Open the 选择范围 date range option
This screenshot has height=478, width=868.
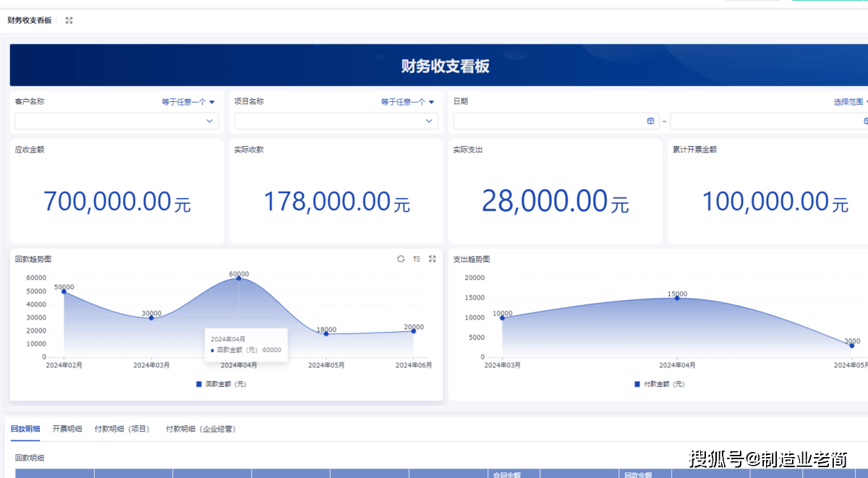(850, 102)
